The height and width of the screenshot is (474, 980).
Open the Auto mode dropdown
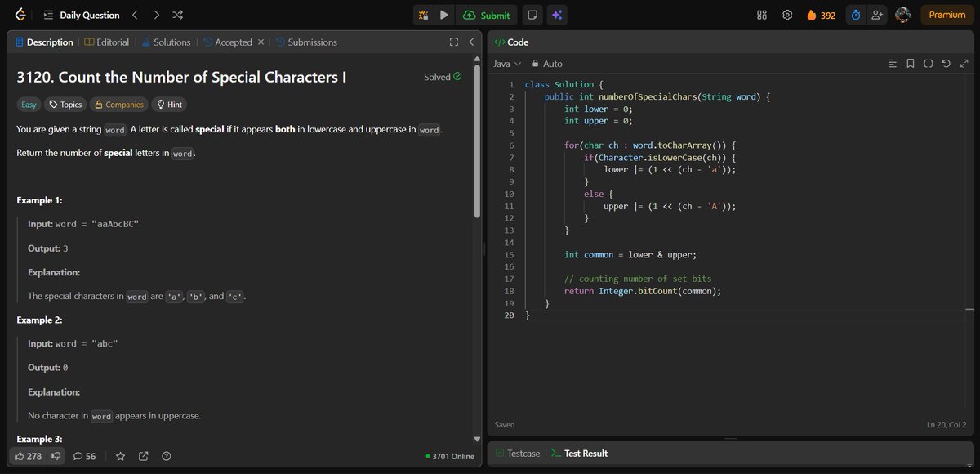pyautogui.click(x=547, y=64)
